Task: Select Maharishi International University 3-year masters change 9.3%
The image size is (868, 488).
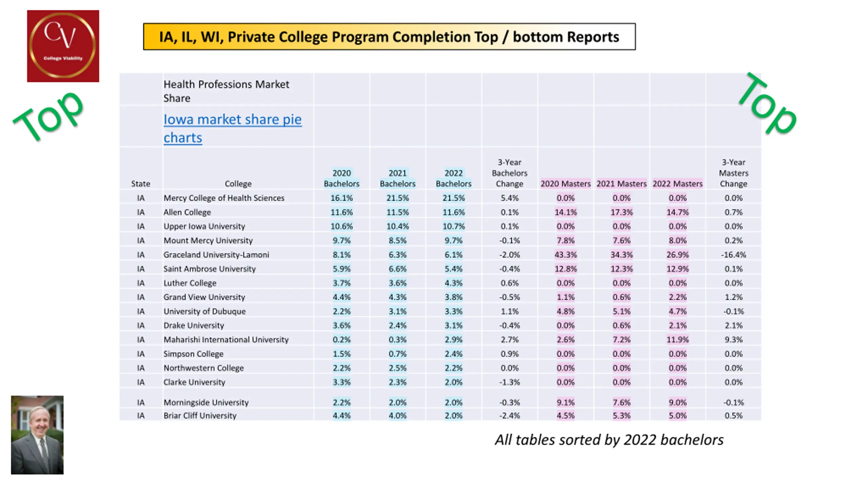Action: point(733,340)
